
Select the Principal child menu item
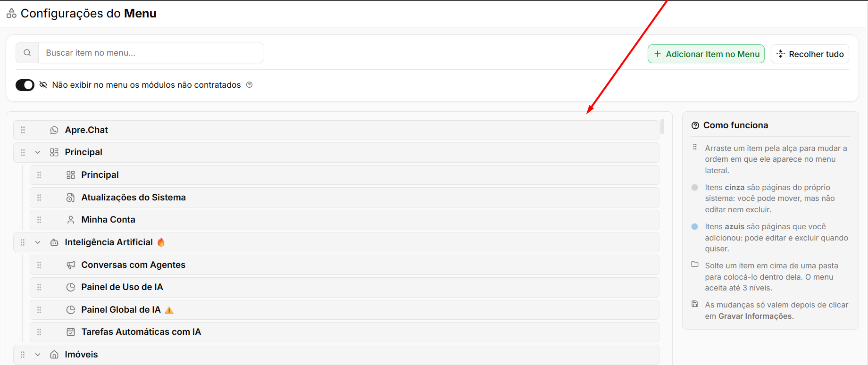point(344,175)
